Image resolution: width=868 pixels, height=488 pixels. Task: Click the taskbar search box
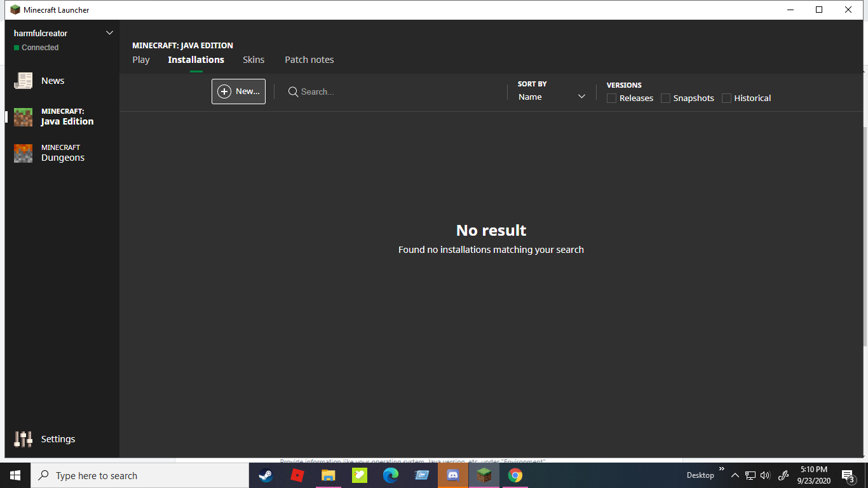tap(140, 475)
